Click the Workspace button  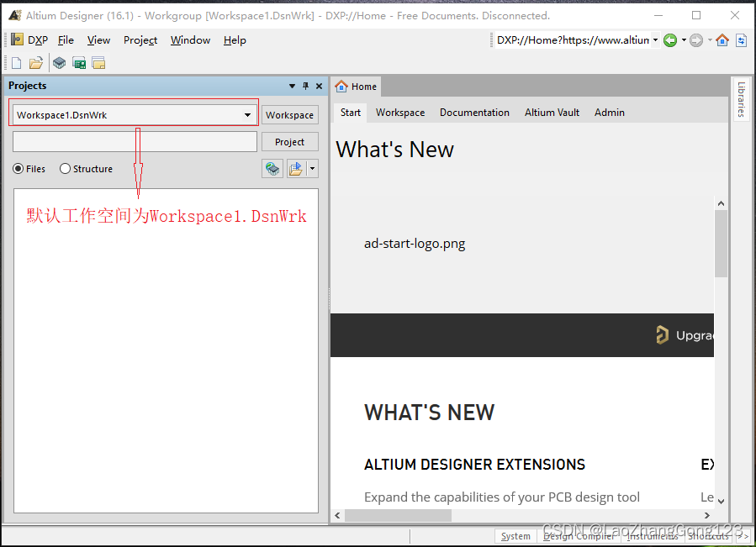(290, 115)
